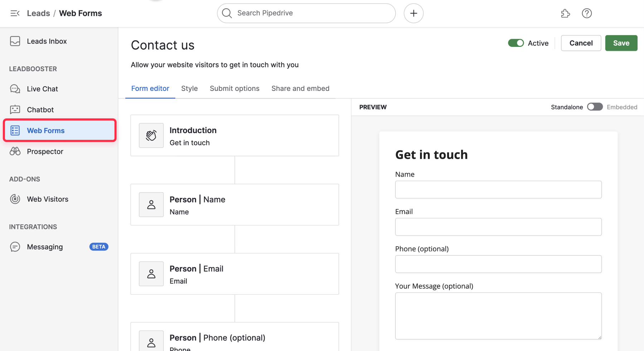Switch to the Style tab
Viewport: 644px width, 351px height.
point(189,88)
